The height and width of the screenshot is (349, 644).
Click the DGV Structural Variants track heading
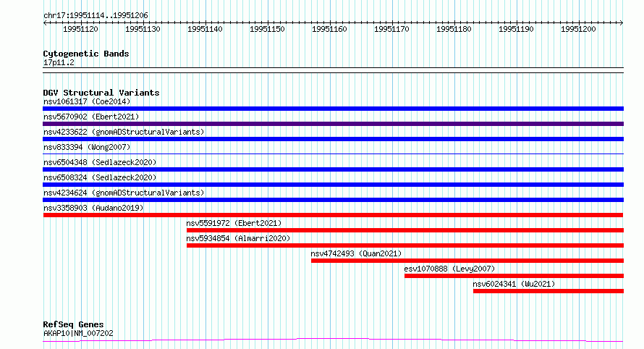pyautogui.click(x=101, y=93)
